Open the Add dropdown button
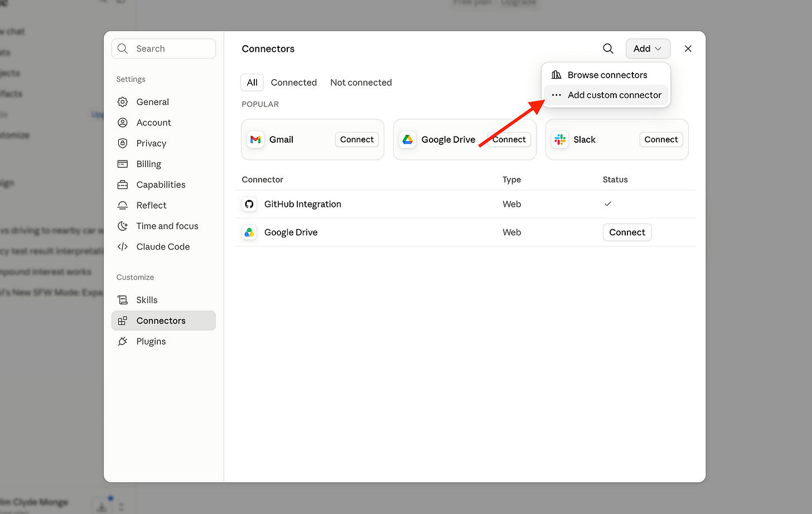Image resolution: width=812 pixels, height=514 pixels. click(647, 49)
